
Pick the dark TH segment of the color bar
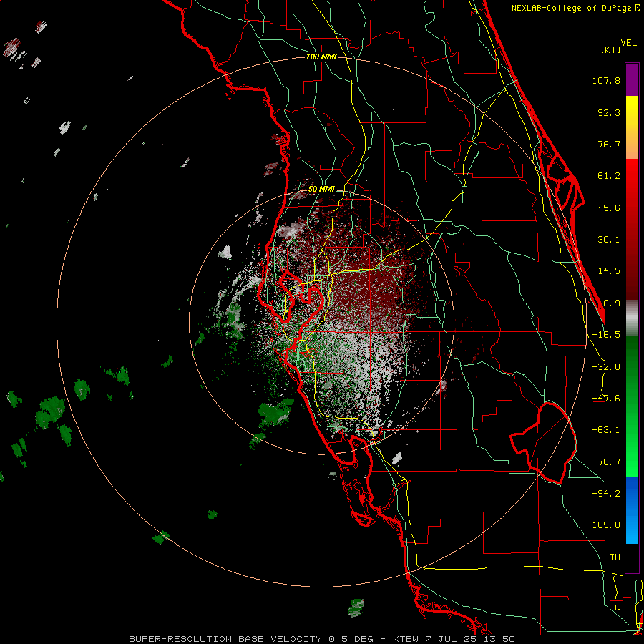click(x=632, y=558)
